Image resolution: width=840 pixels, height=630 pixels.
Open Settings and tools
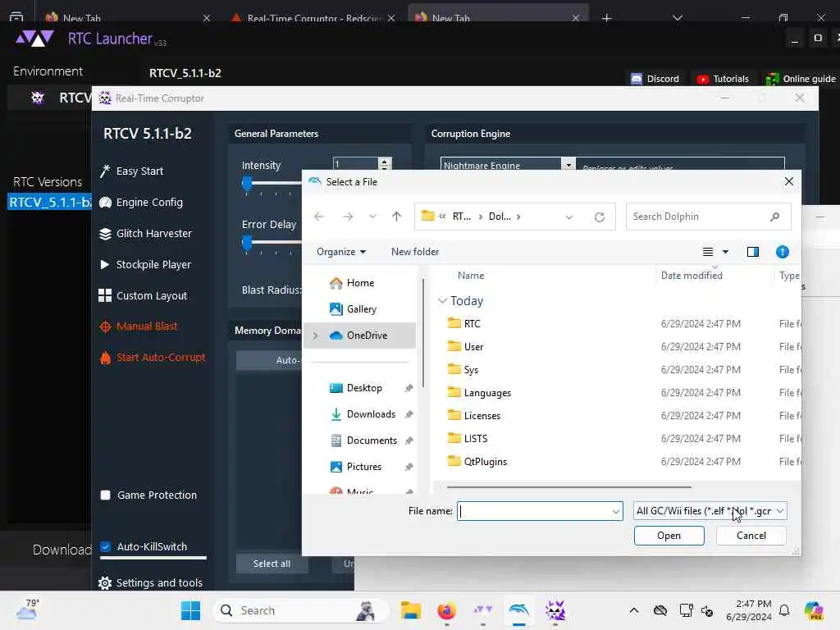(x=151, y=583)
